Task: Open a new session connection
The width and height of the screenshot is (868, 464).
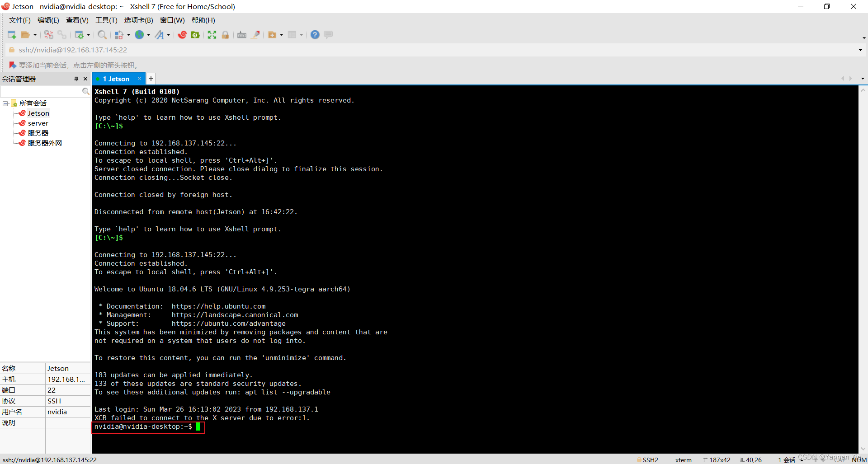Action: 11,35
